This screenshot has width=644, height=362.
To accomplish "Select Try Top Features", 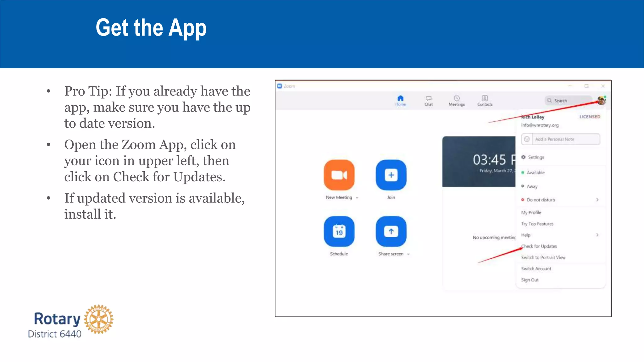I will tap(537, 224).
